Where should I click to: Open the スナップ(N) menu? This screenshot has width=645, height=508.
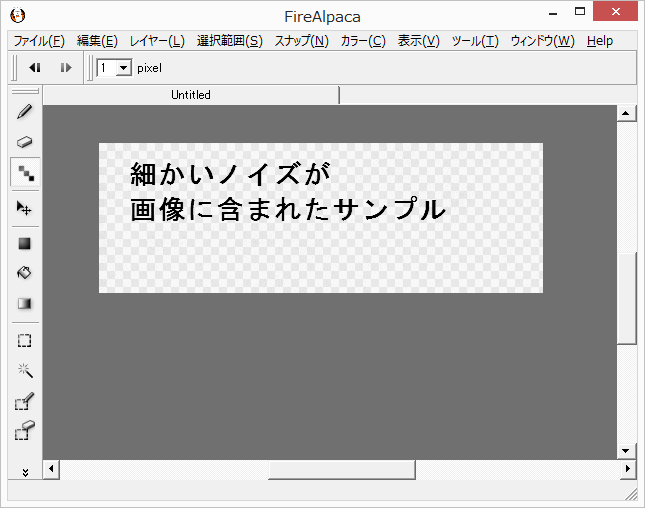[302, 41]
